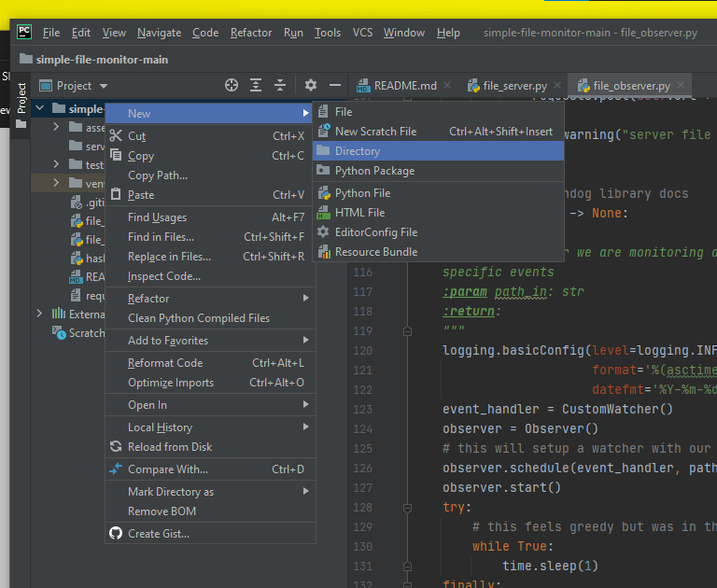Viewport: 717px width, 588px height.
Task: Click the PyCharm application logo icon
Action: tap(23, 32)
